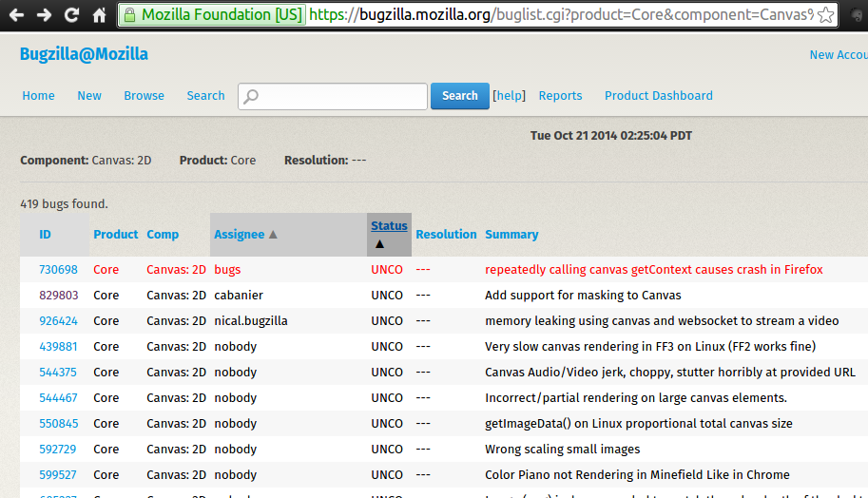Select the 'Product: Core' search criterion
The image size is (868, 498).
(218, 161)
